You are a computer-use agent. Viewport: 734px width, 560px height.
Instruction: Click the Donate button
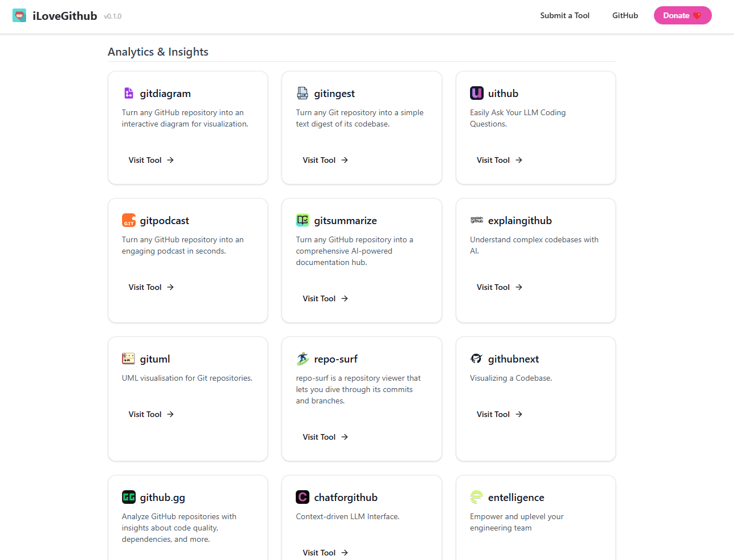tap(682, 15)
